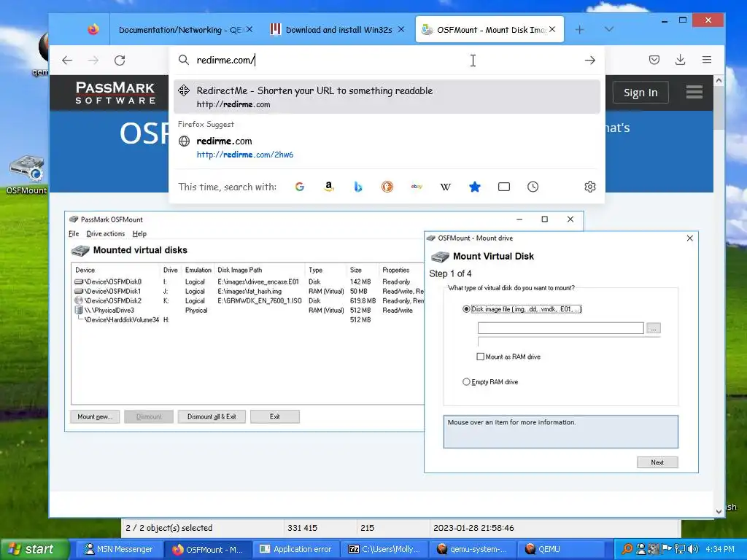Search this time with DuckDuckGo
Screen dimensions: 747x560
[387, 187]
